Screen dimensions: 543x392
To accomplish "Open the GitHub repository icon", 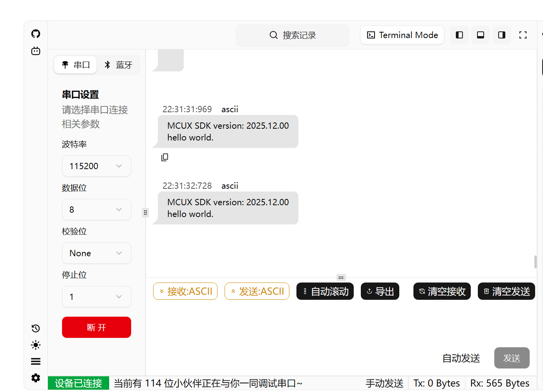I will (36, 34).
